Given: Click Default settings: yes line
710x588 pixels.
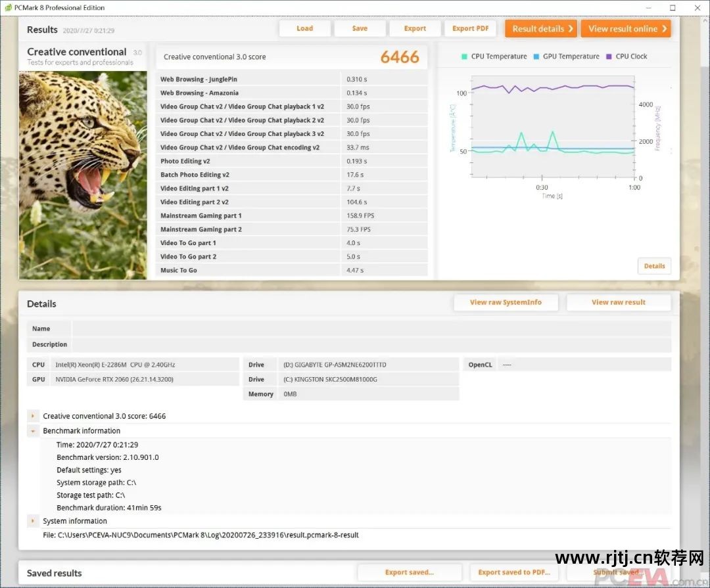Looking at the screenshot, I should pos(89,470).
